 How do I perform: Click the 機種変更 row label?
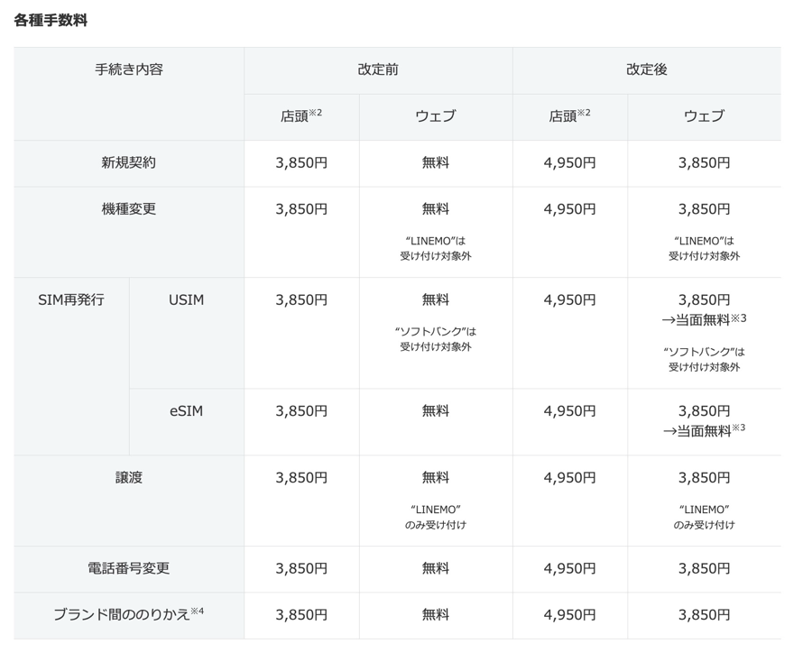pos(129,208)
